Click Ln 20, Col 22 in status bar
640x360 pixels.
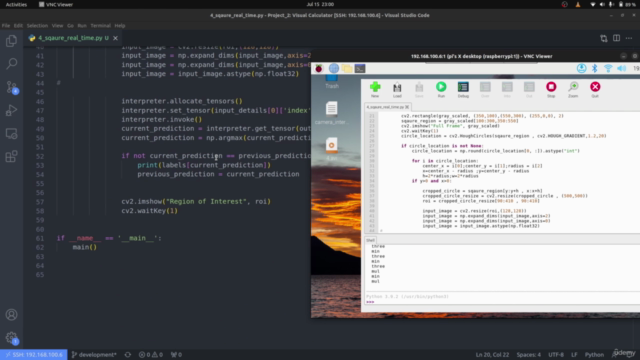coord(492,355)
